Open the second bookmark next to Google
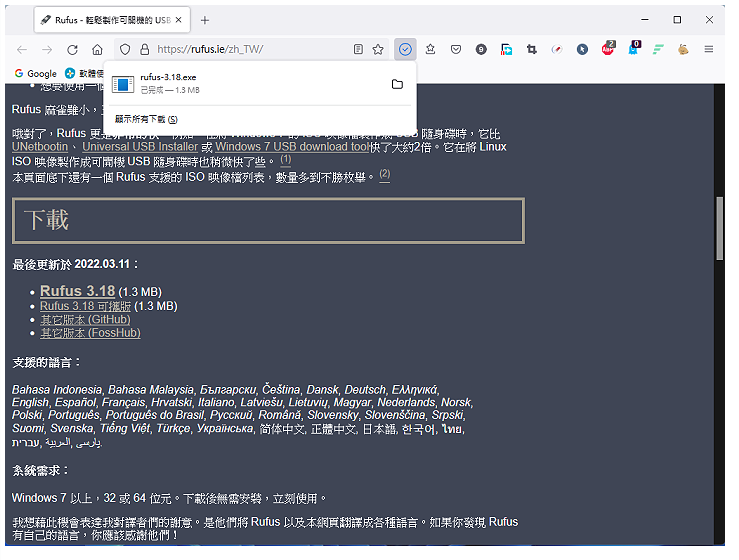Screen dimensions: 739x560 coord(84,73)
